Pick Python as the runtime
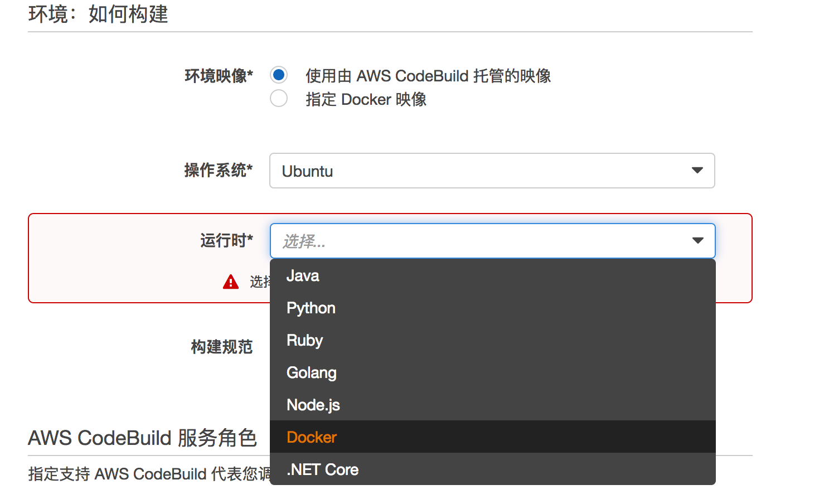Screen dimensions: 824x504 point(311,308)
